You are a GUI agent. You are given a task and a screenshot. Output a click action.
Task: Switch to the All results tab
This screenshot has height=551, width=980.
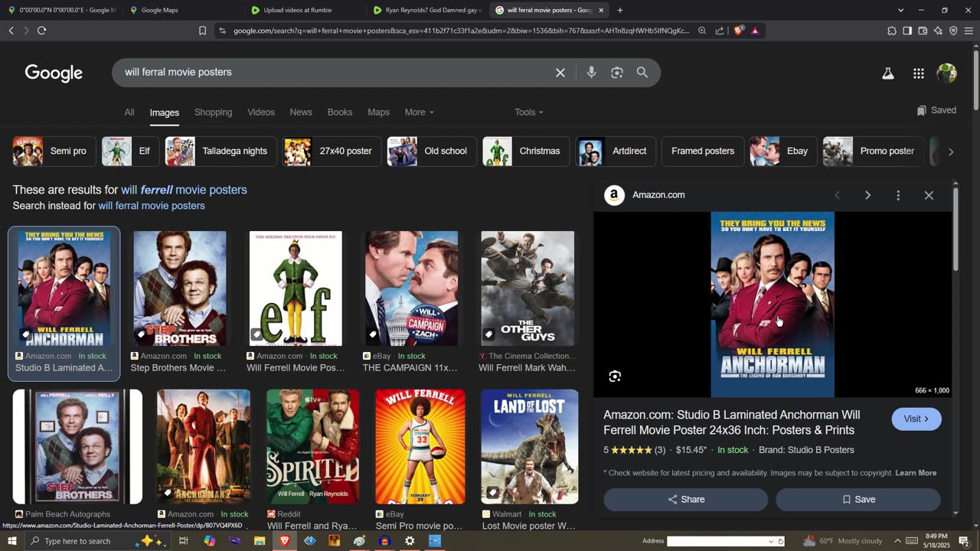tap(129, 112)
